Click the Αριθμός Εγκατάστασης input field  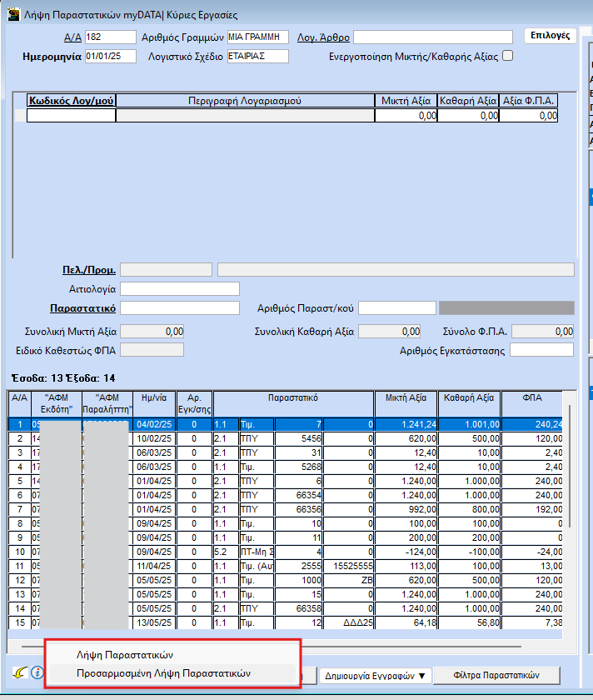tap(541, 350)
